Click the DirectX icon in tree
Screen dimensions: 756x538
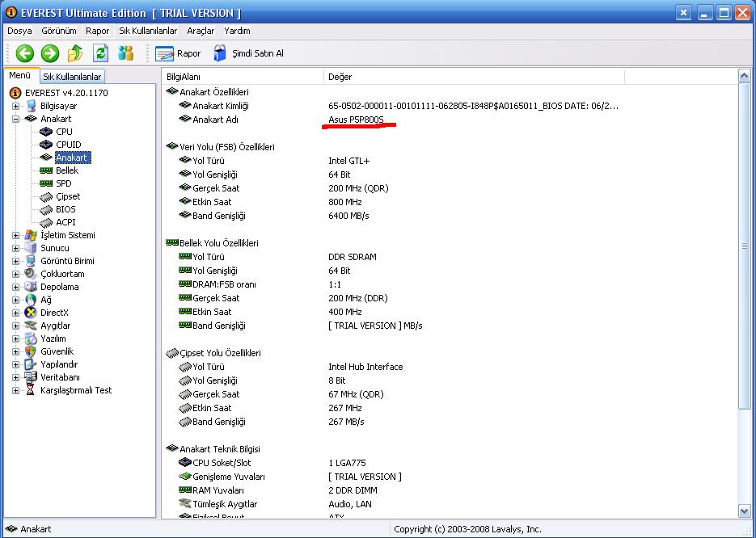point(31,313)
